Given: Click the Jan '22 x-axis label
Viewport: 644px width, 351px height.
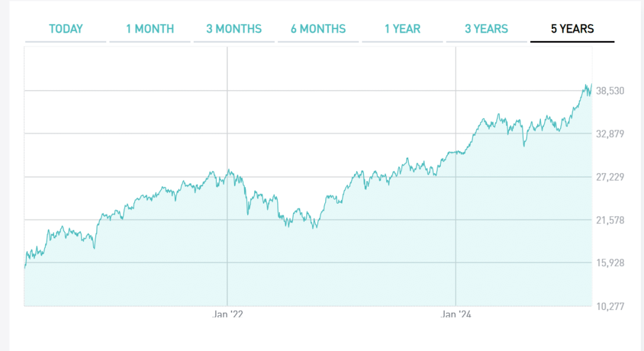Looking at the screenshot, I should (228, 314).
